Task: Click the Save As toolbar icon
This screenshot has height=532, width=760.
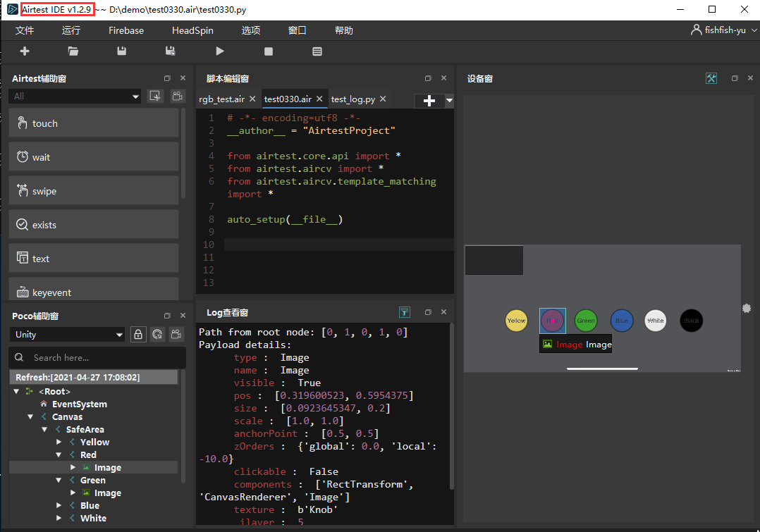Action: [x=170, y=51]
